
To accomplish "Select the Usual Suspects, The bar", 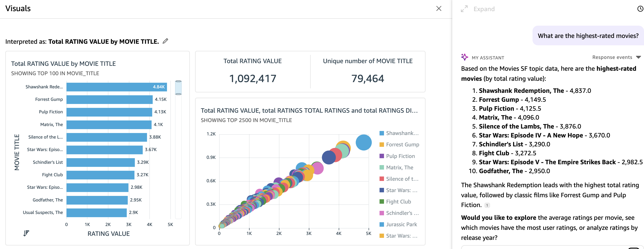I will pos(97,212).
